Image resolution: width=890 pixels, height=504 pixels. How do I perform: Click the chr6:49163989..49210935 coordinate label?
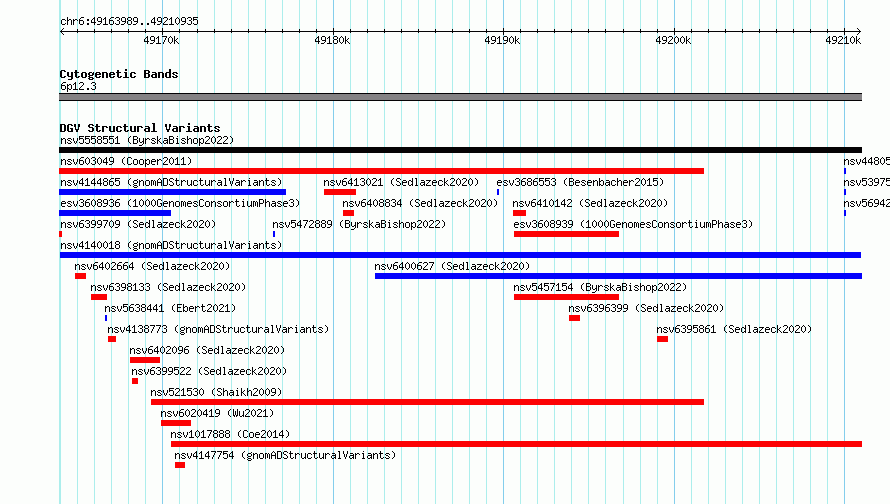[129, 21]
